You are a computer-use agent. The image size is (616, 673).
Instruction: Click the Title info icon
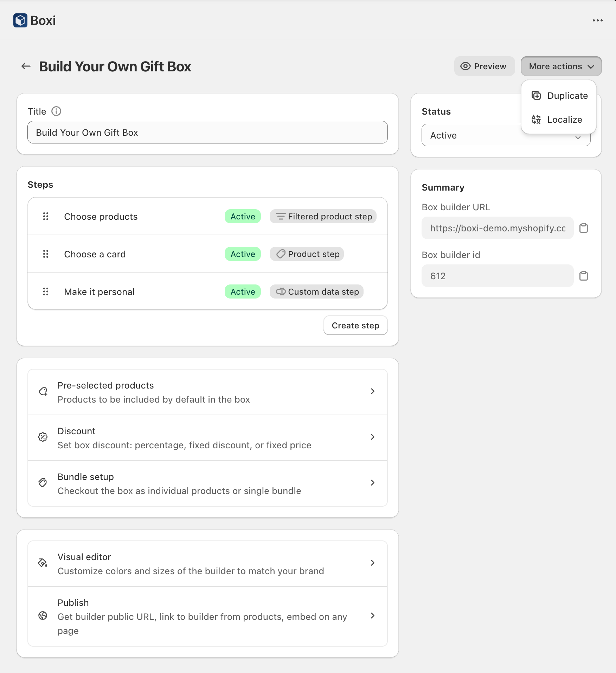[56, 111]
